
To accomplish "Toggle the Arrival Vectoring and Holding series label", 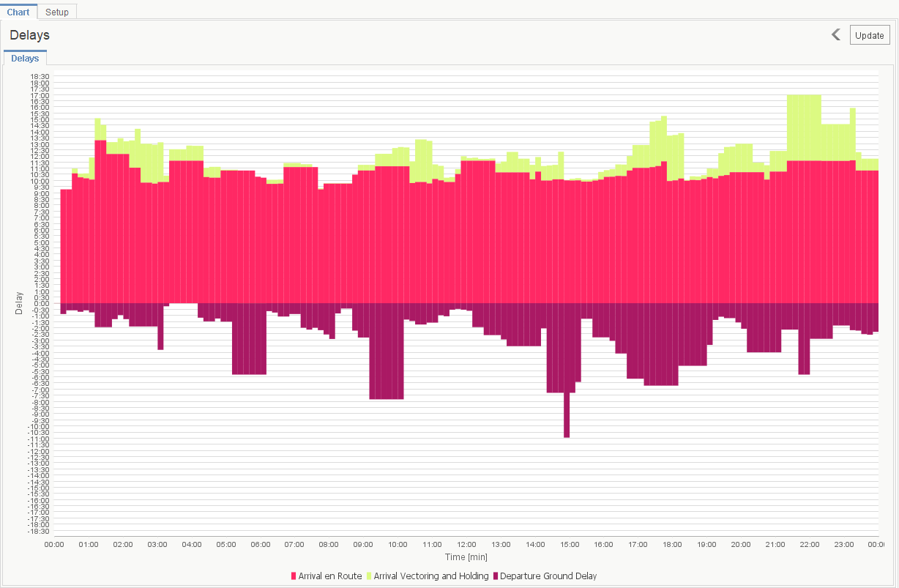I will click(431, 576).
